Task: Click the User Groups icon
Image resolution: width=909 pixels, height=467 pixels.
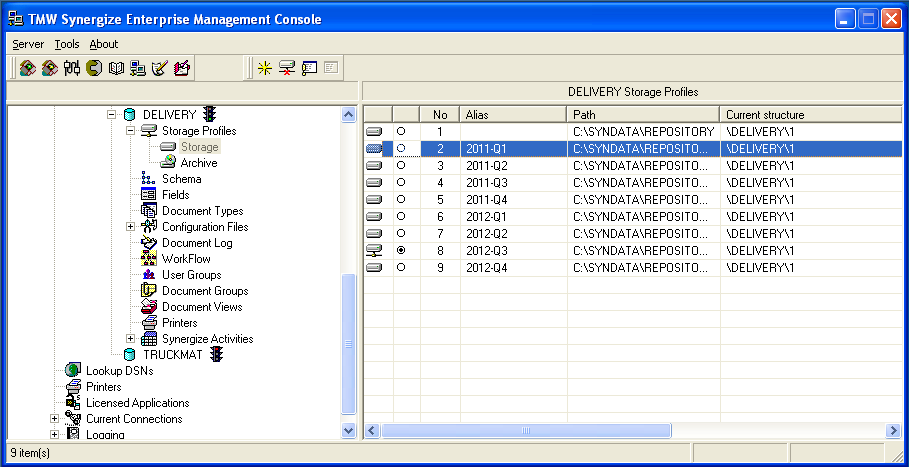Action: [149, 275]
